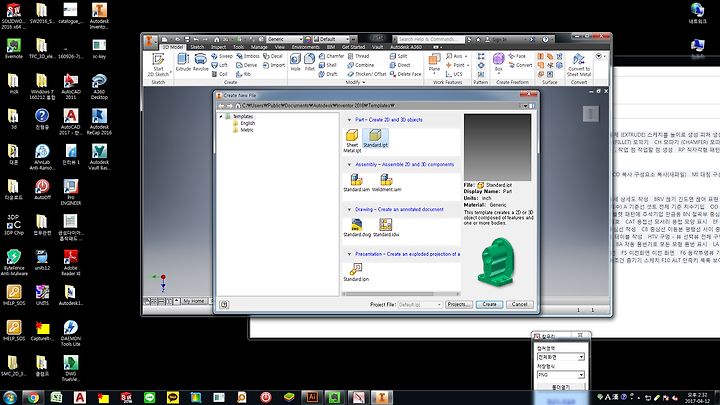The height and width of the screenshot is (405, 720).
Task: Choose the Weldment.iam template
Action: pyautogui.click(x=386, y=180)
